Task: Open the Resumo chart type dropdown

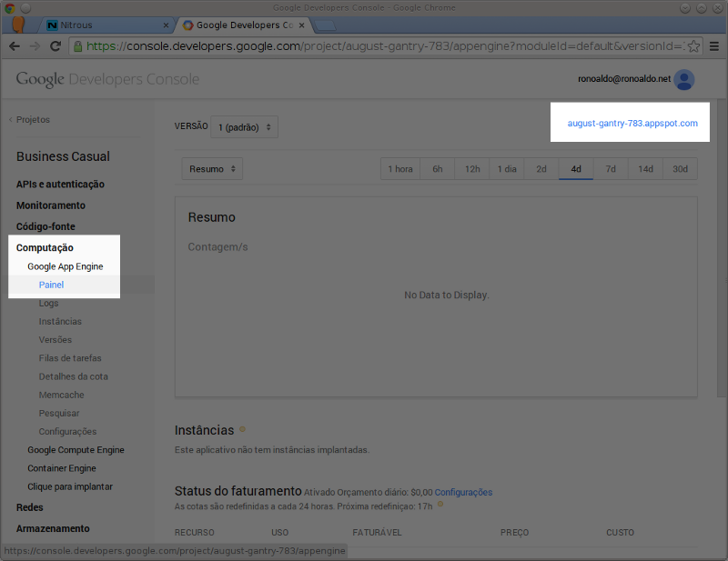Action: (212, 169)
